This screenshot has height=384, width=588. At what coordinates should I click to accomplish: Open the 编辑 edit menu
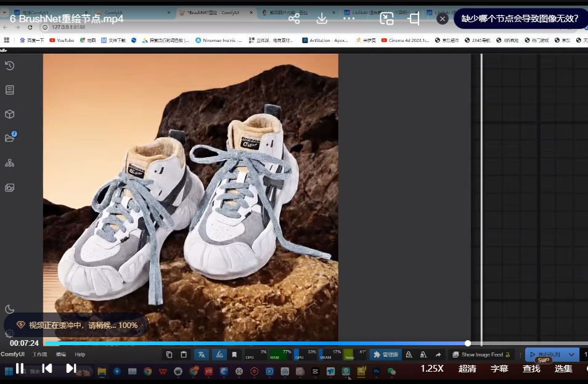61,354
